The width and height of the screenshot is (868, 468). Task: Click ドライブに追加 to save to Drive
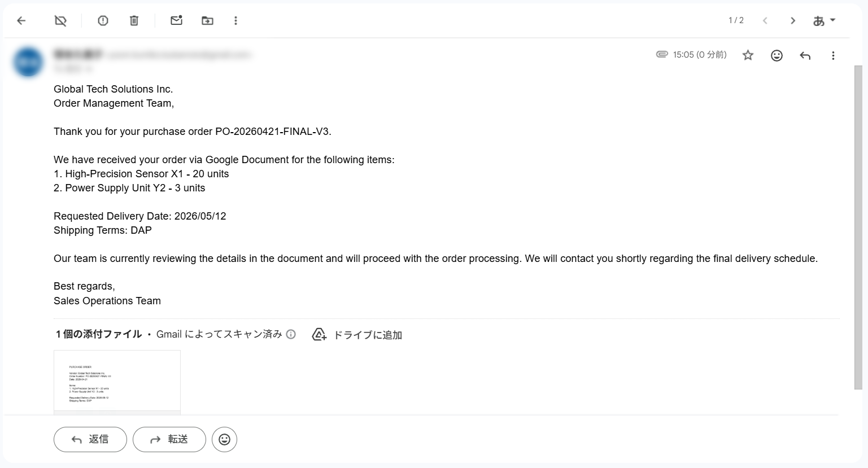(x=357, y=335)
